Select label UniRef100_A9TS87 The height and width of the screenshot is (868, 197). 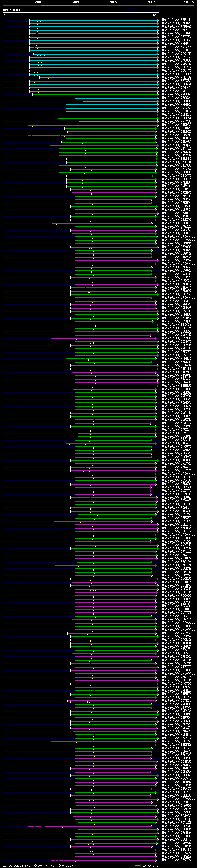pyautogui.click(x=176, y=121)
